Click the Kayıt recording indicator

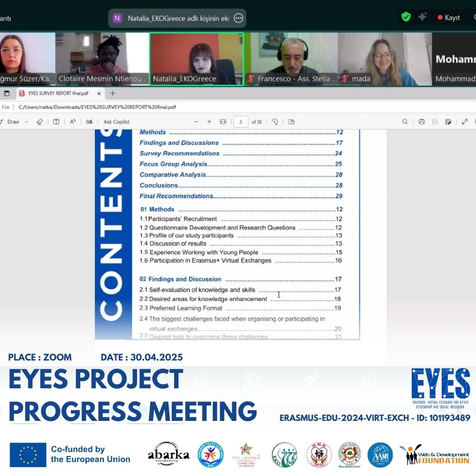point(449,18)
